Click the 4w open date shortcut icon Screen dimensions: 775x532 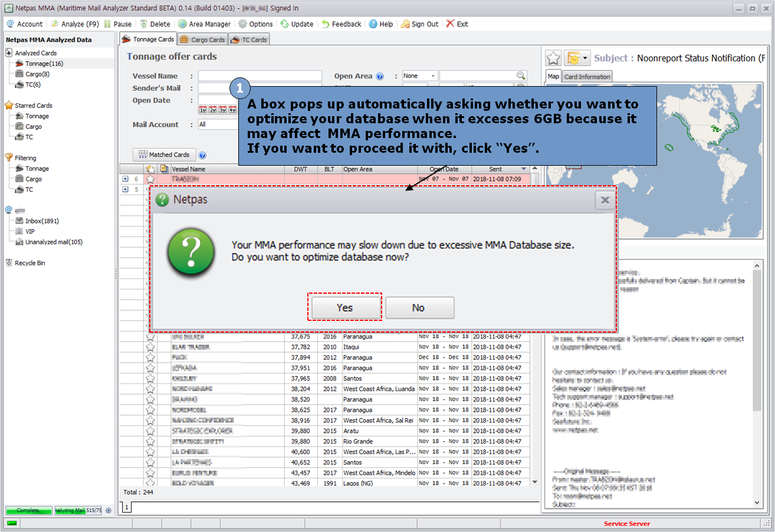pyautogui.click(x=232, y=110)
